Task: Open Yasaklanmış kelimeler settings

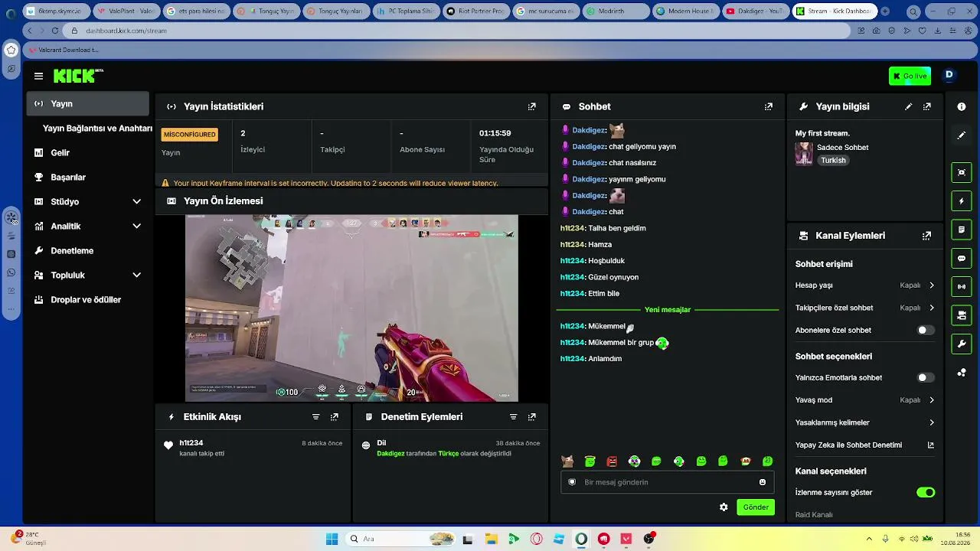Action: point(865,422)
